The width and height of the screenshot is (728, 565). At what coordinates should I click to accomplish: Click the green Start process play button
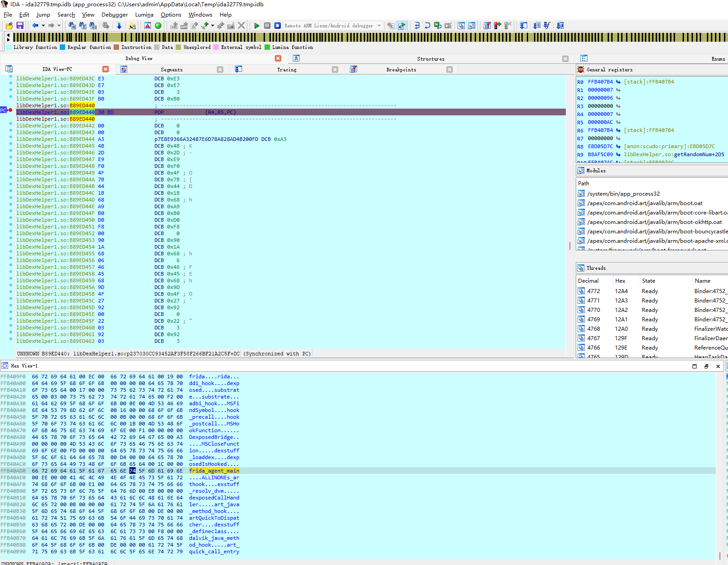(x=257, y=26)
